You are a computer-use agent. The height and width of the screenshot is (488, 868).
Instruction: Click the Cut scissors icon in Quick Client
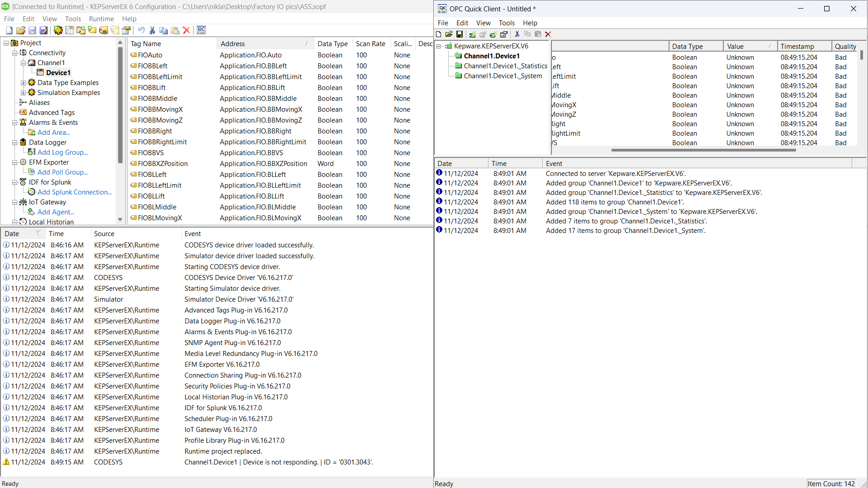517,34
